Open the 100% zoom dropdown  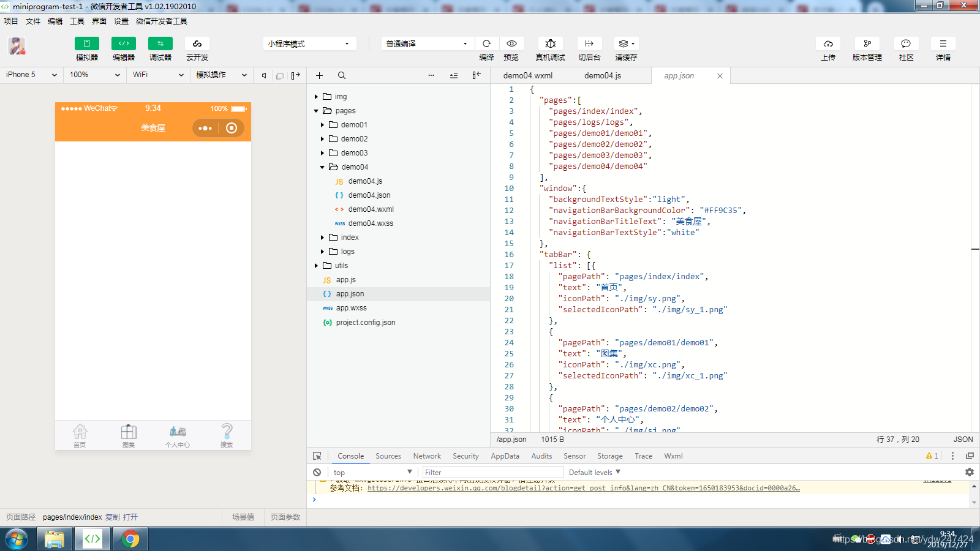point(94,75)
